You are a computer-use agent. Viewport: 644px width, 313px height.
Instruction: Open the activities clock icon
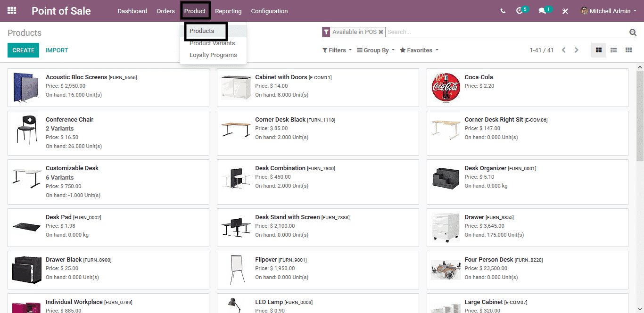(520, 11)
